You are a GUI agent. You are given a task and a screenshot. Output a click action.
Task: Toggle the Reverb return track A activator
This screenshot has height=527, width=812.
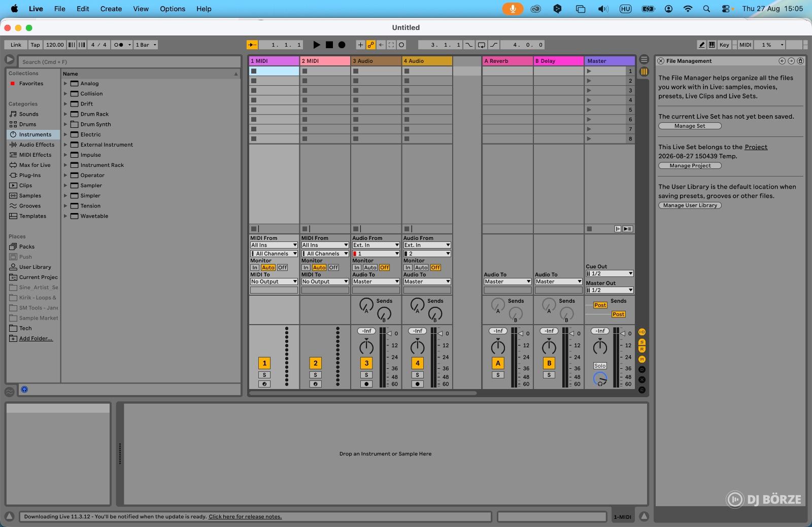click(498, 363)
